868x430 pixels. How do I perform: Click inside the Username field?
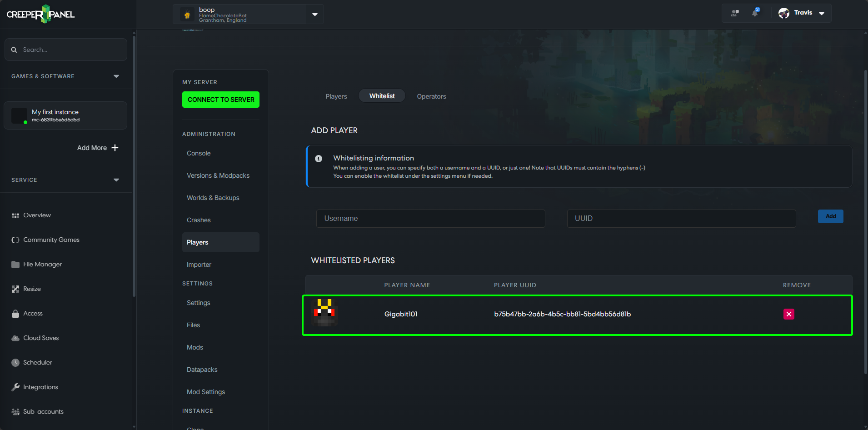point(430,218)
